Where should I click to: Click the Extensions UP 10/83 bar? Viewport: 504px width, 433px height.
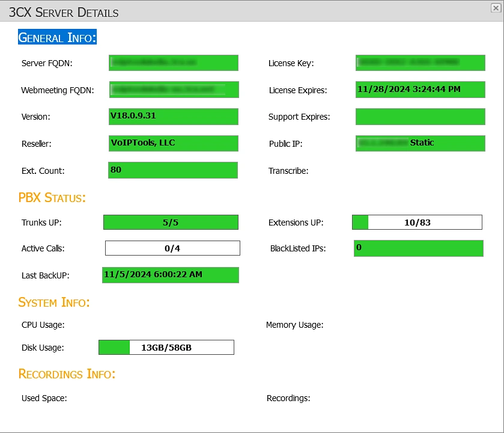coord(417,223)
